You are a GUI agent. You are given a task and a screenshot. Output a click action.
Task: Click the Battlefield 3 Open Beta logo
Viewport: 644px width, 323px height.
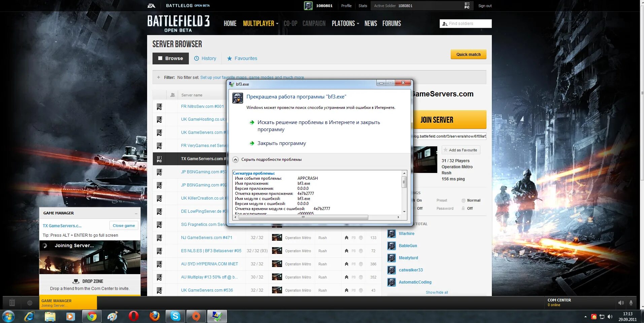click(x=178, y=23)
